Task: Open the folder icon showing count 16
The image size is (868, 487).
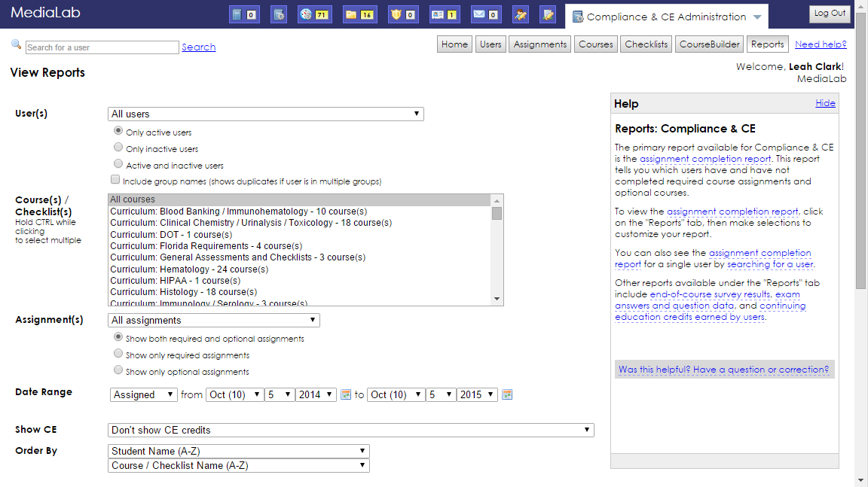Action: pos(360,14)
